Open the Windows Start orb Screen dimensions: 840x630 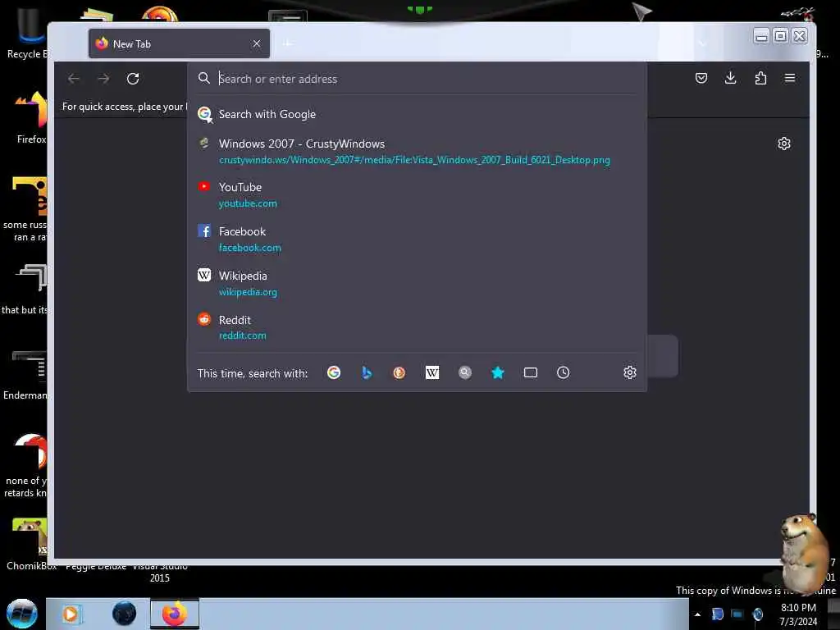click(22, 614)
